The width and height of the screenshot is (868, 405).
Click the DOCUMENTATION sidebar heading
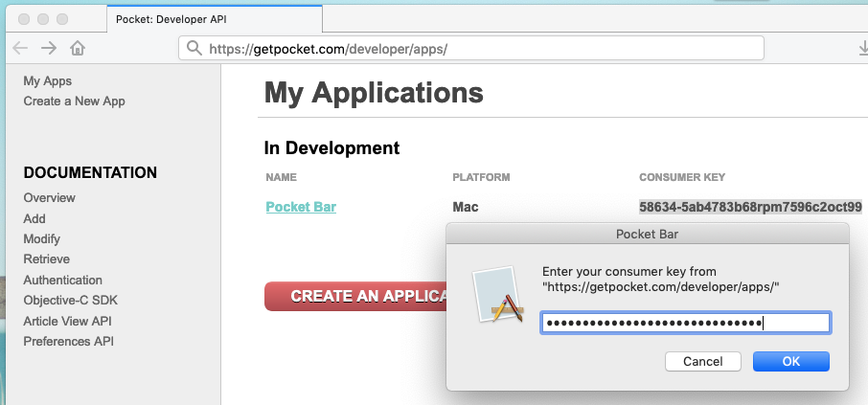point(90,172)
